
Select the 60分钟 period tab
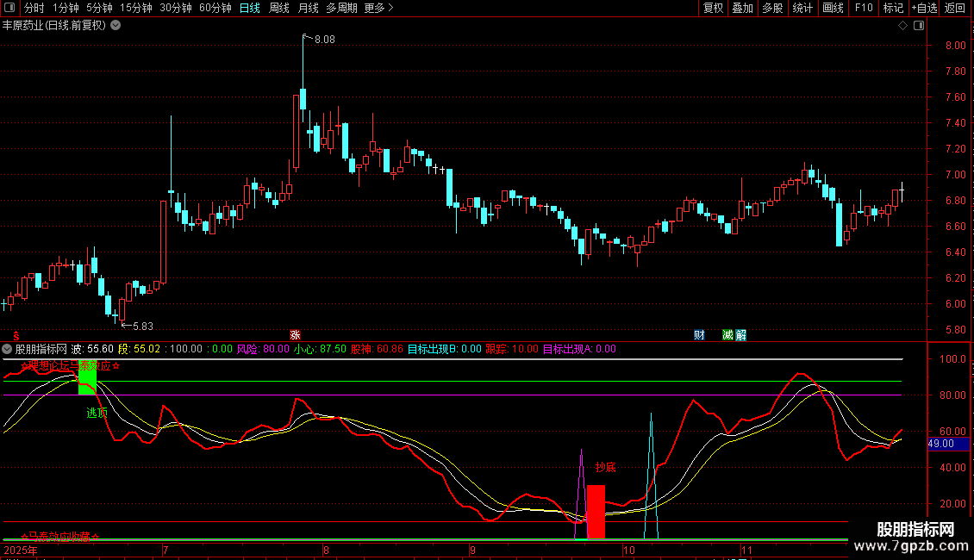click(x=215, y=9)
